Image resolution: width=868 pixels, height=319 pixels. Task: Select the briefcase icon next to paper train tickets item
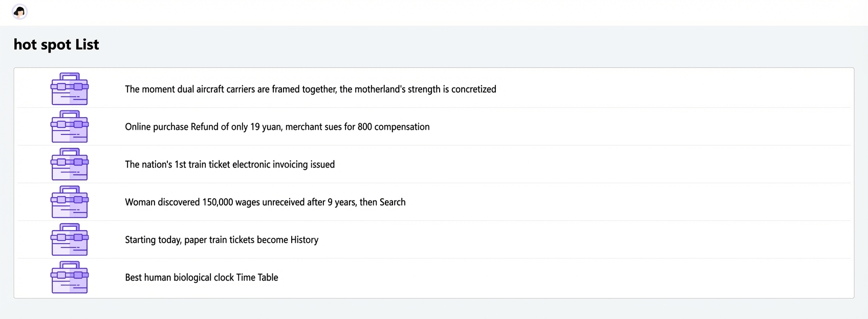(x=70, y=240)
